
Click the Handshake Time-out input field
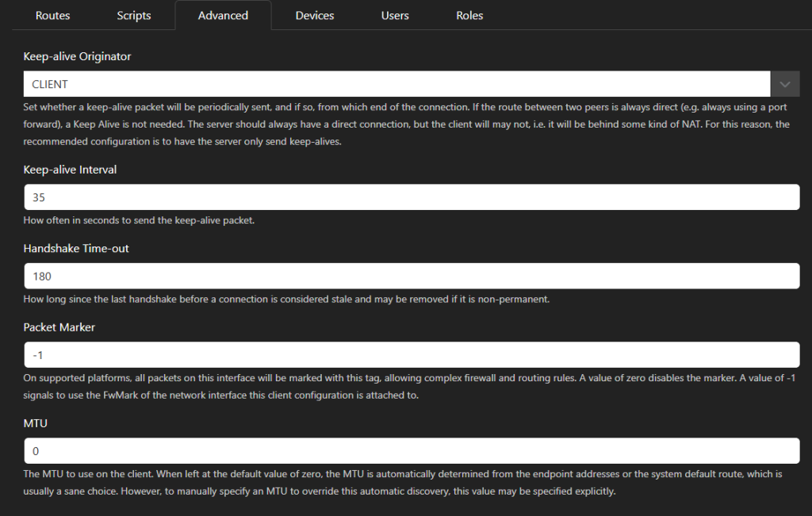412,276
